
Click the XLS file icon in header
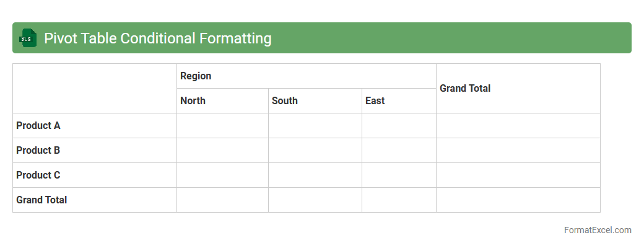pyautogui.click(x=28, y=38)
